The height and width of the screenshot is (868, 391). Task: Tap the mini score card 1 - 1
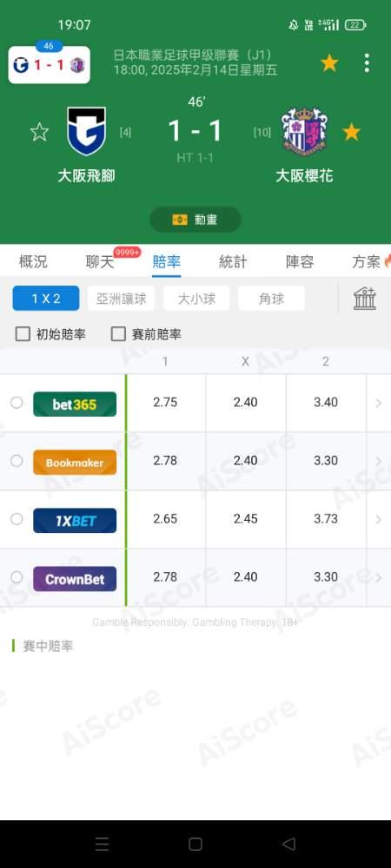[x=50, y=65]
